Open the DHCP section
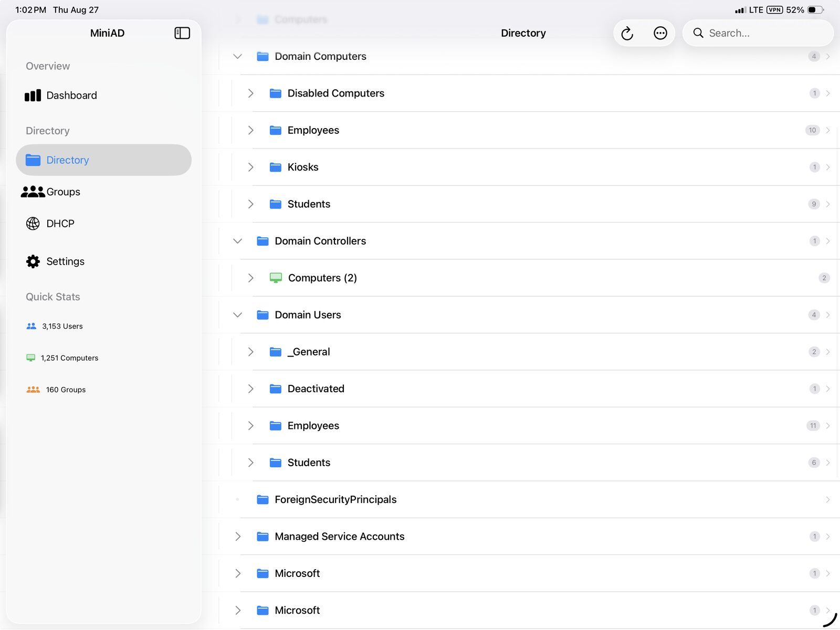This screenshot has height=630, width=840. click(x=103, y=224)
